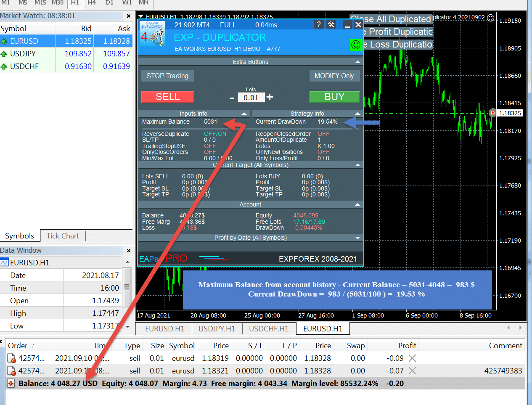Collapse the Strategy Info section
The width and height of the screenshot is (532, 405).
(357, 114)
